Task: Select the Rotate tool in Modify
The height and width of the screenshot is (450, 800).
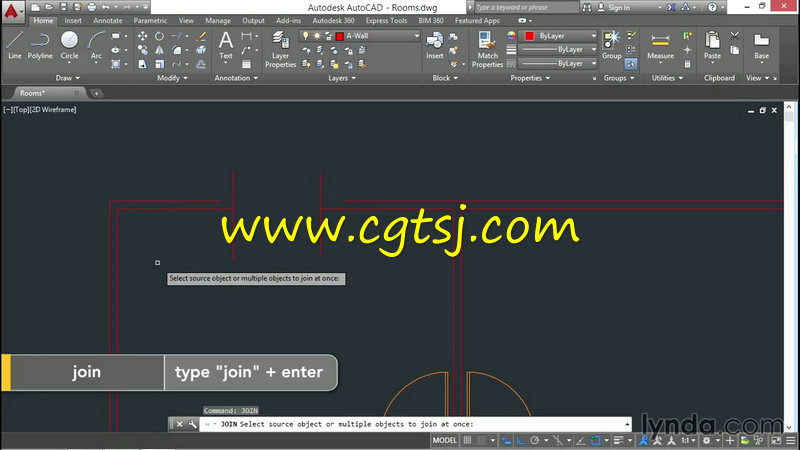Action: tap(160, 36)
